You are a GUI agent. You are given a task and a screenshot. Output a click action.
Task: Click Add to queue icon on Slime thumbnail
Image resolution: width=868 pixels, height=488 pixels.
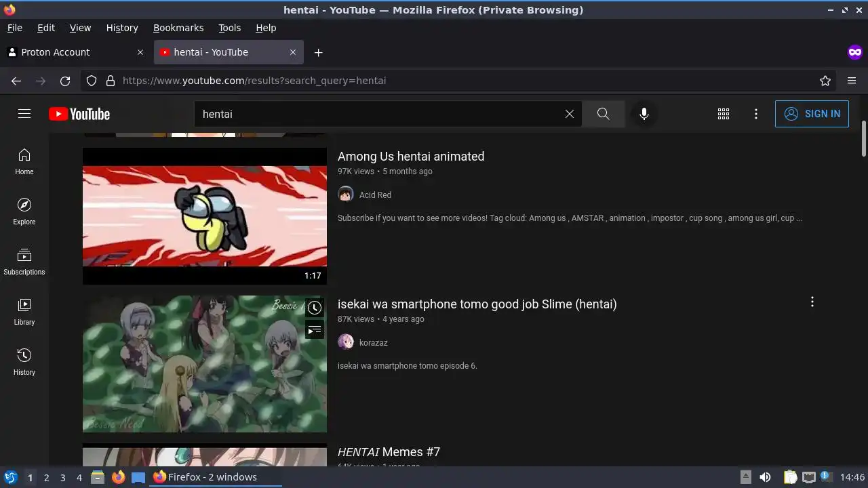[315, 330]
